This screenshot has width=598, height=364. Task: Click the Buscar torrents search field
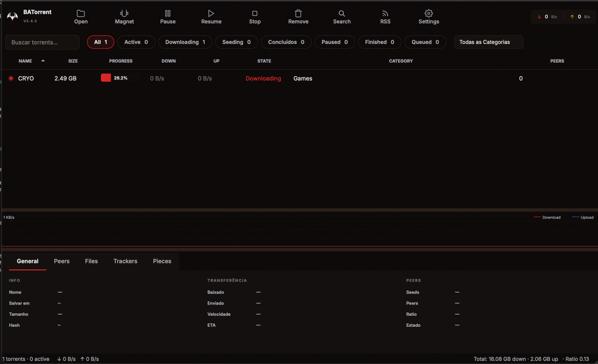click(x=42, y=42)
